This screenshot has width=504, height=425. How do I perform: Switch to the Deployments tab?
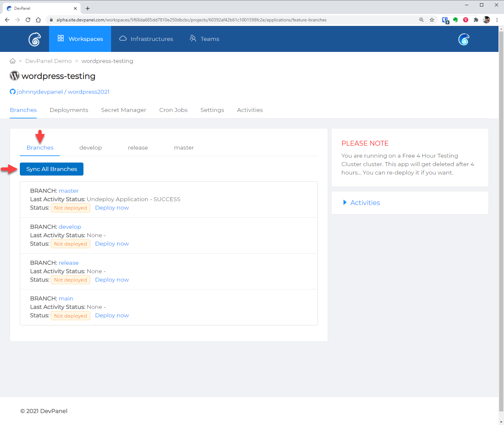pos(69,110)
